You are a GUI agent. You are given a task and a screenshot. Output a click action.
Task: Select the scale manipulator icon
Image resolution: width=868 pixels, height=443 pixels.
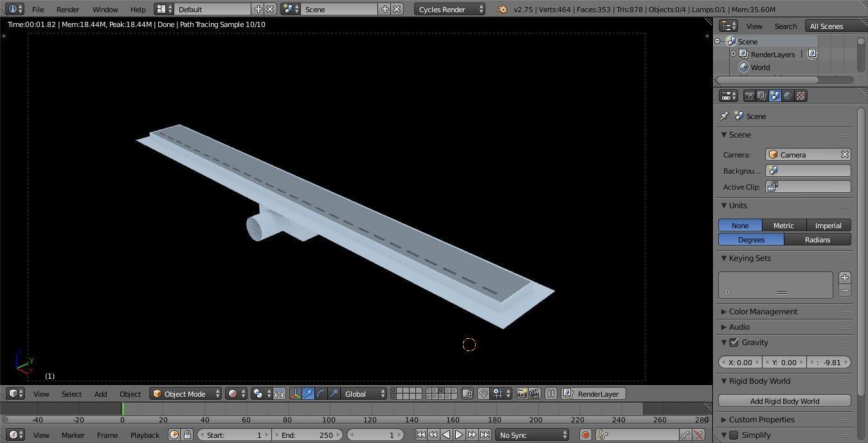334,393
